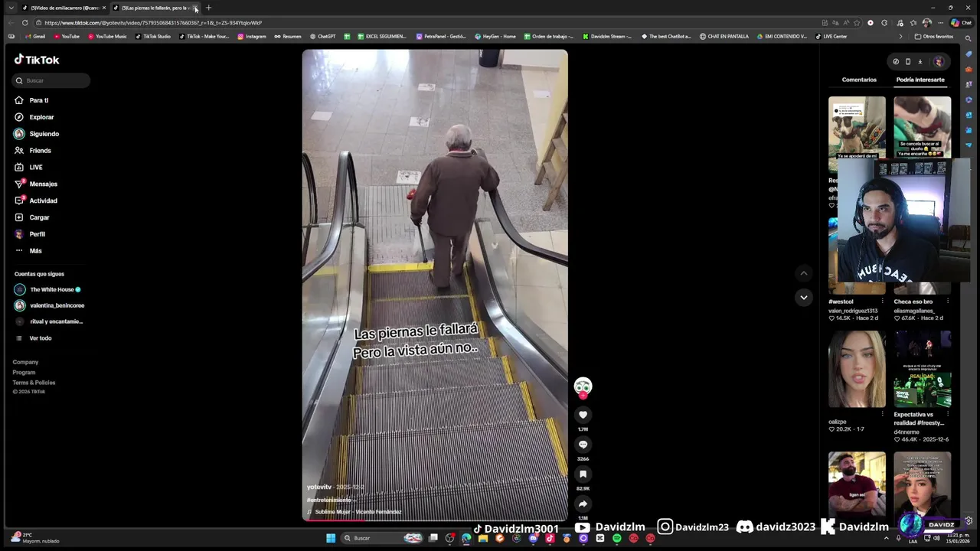Switch to the Podría interesarte tab

pyautogui.click(x=920, y=80)
